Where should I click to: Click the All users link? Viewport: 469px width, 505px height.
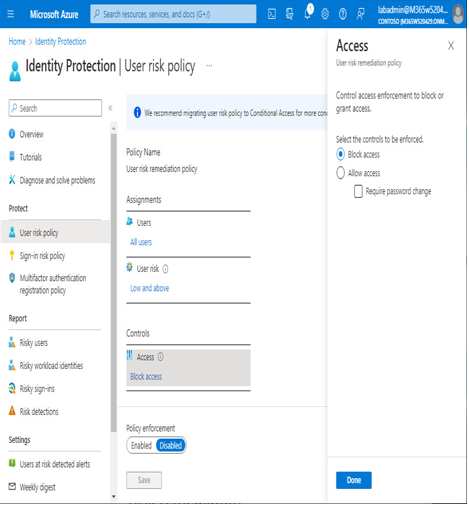tap(141, 242)
